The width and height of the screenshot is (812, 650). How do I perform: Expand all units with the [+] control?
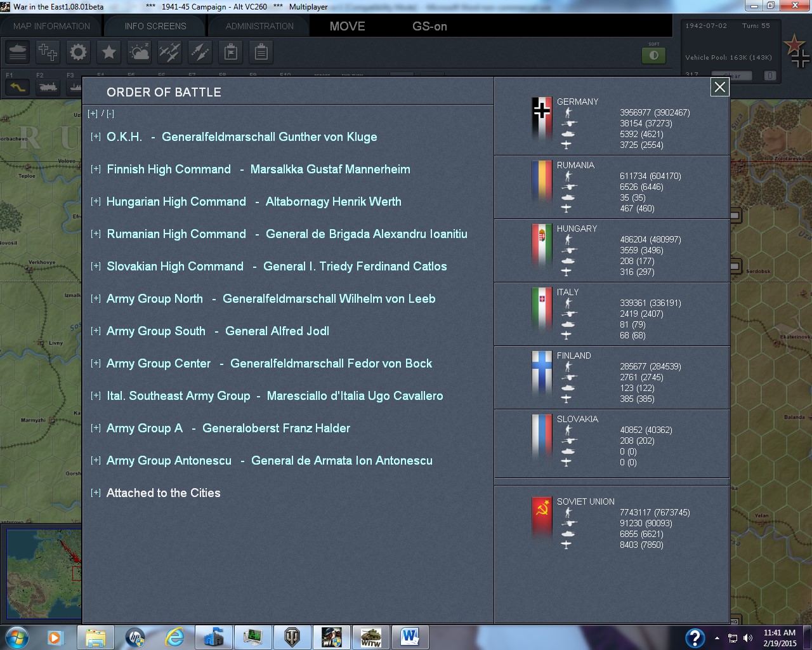93,114
